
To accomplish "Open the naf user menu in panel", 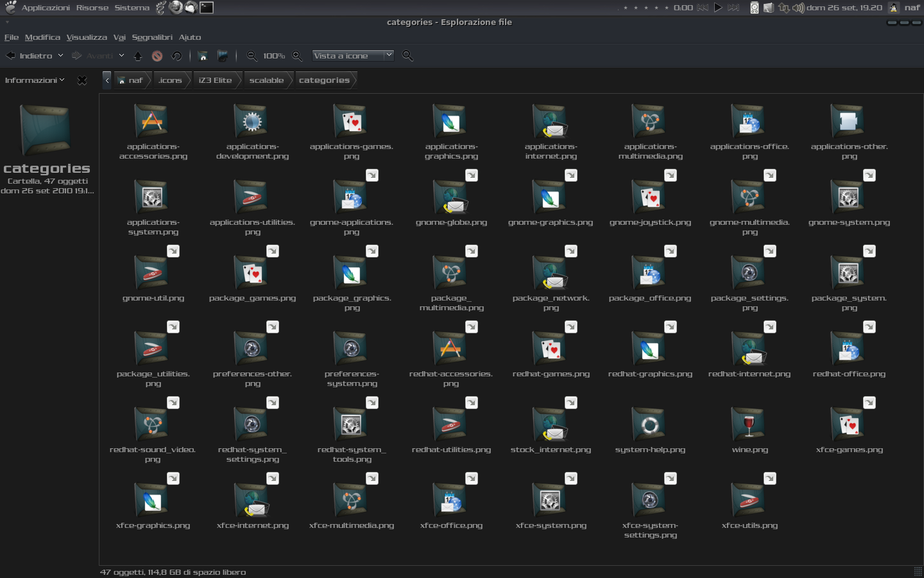I will (x=912, y=8).
